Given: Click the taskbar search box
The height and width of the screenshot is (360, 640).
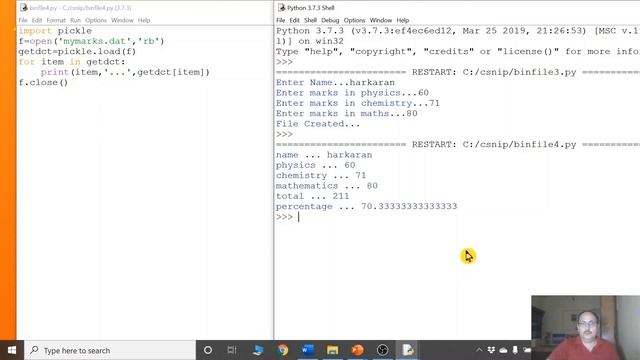Looking at the screenshot, I should [x=110, y=350].
